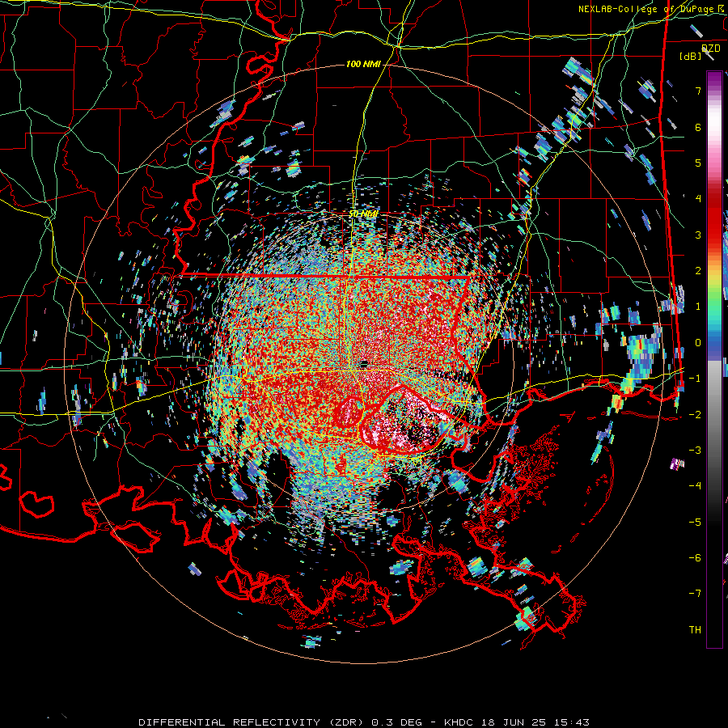Click the "KHDC" radar station identifier
728x728 pixels.
tap(459, 722)
